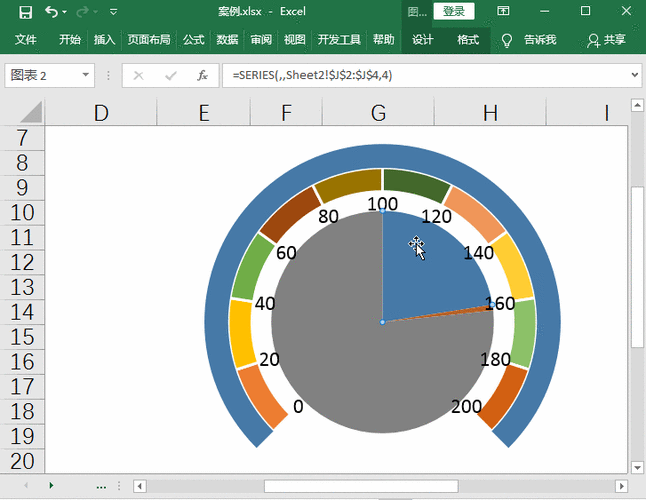
Task: Select row 20 header
Action: tap(22, 461)
